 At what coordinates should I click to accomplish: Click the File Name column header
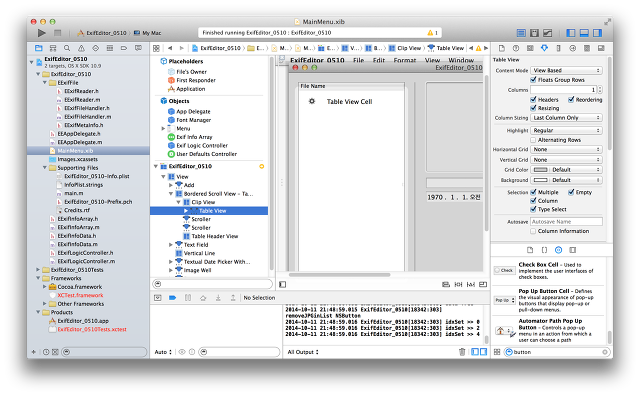pos(351,86)
